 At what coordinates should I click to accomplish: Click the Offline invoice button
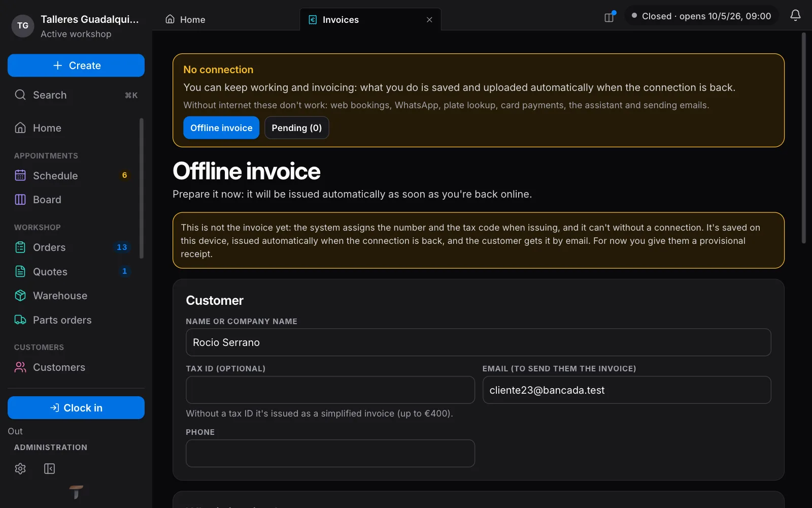coord(221,128)
